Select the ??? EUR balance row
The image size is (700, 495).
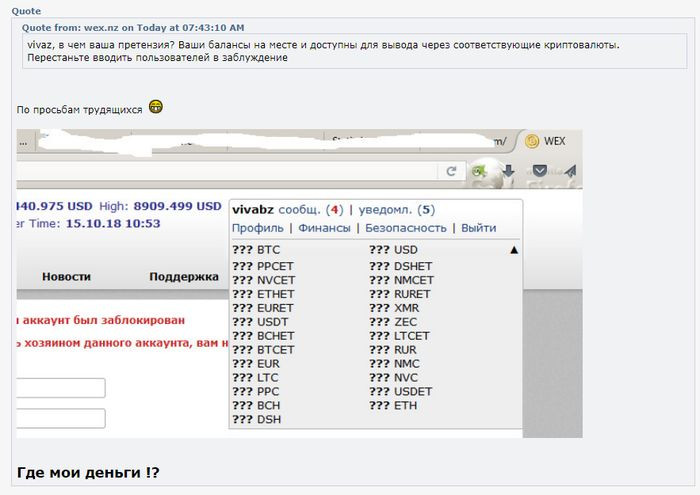point(256,364)
